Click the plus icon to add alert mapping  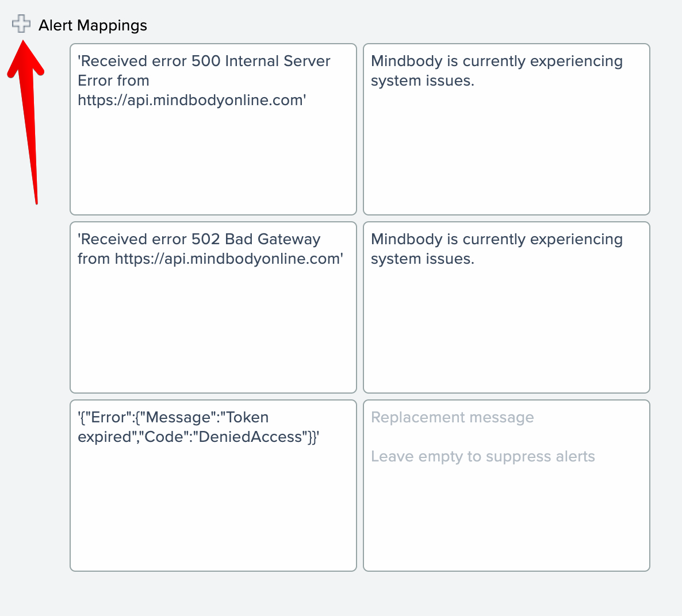point(21,24)
